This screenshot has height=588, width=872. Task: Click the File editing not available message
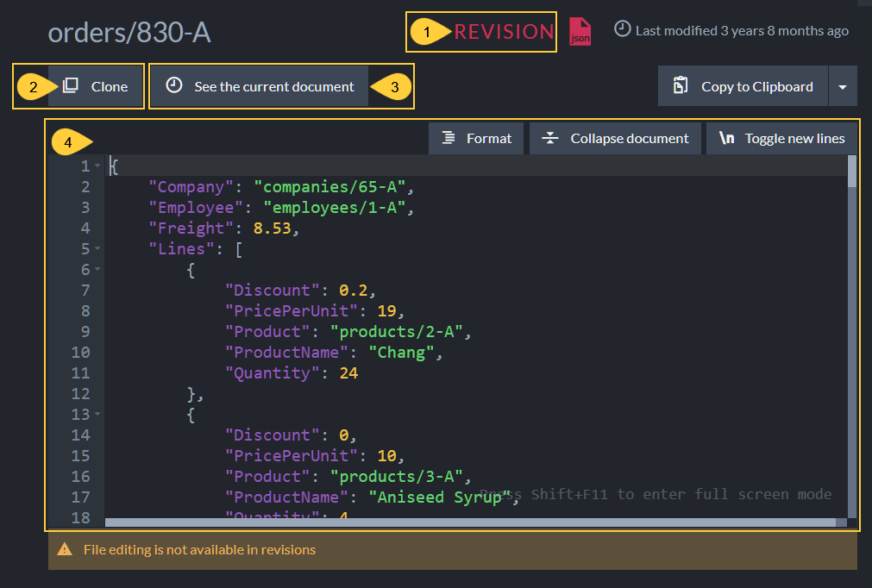(x=199, y=550)
